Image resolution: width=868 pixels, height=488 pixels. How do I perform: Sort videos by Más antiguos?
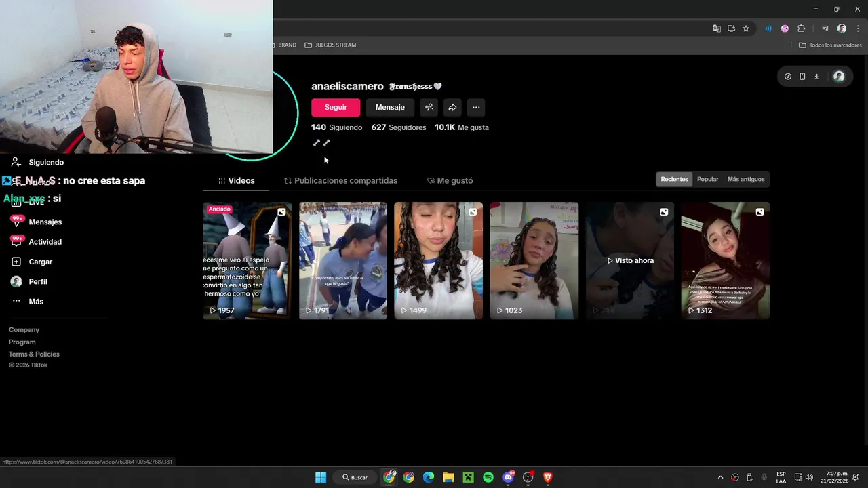point(746,179)
